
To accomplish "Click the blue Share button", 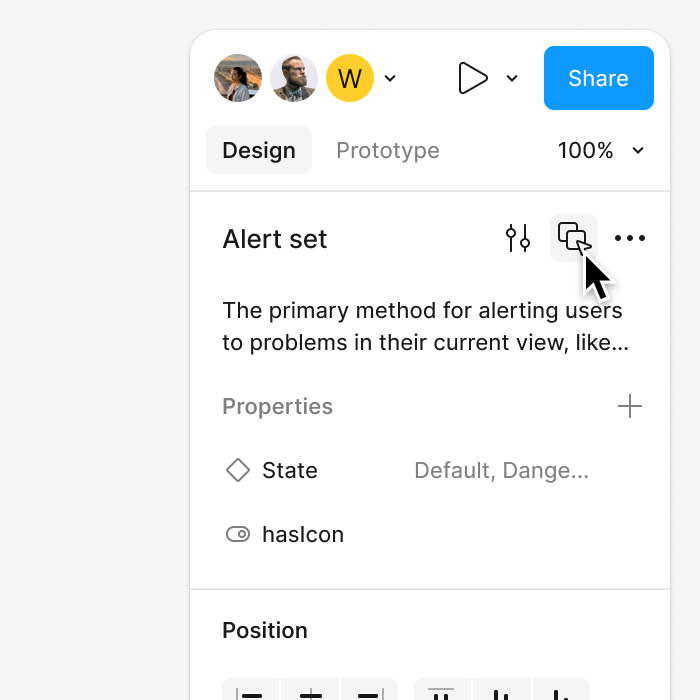I will coord(599,78).
